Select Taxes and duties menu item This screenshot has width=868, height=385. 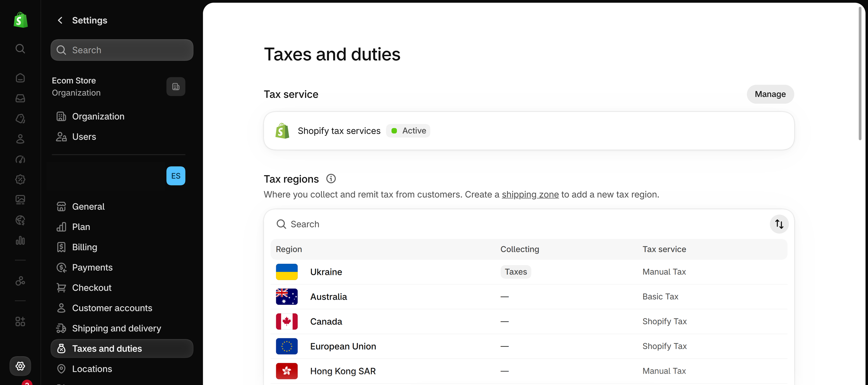tap(122, 348)
